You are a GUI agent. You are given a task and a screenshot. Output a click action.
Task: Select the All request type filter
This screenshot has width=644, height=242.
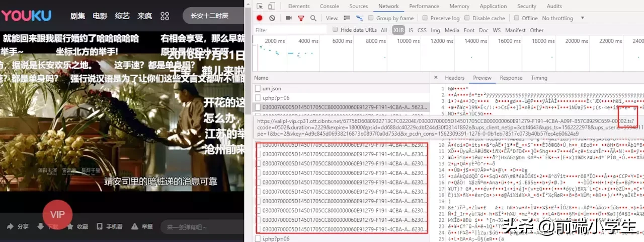(x=384, y=30)
